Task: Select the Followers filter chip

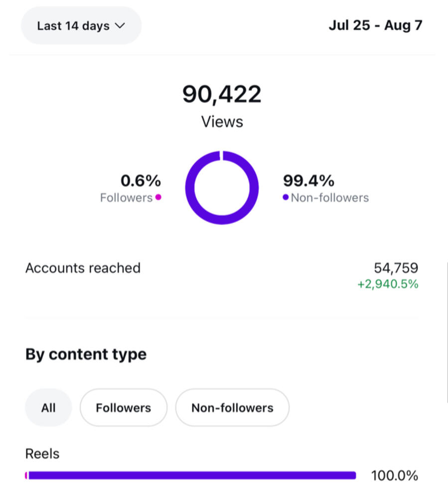Action: coord(123,408)
